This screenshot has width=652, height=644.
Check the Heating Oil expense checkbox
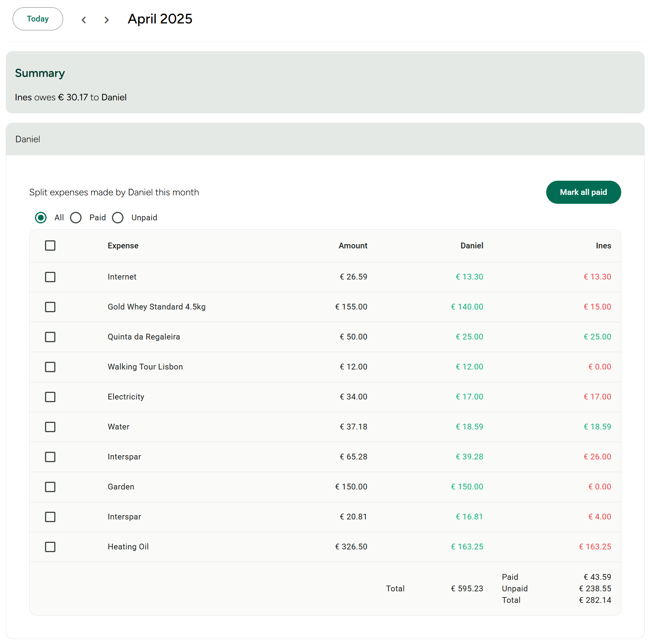(50, 547)
